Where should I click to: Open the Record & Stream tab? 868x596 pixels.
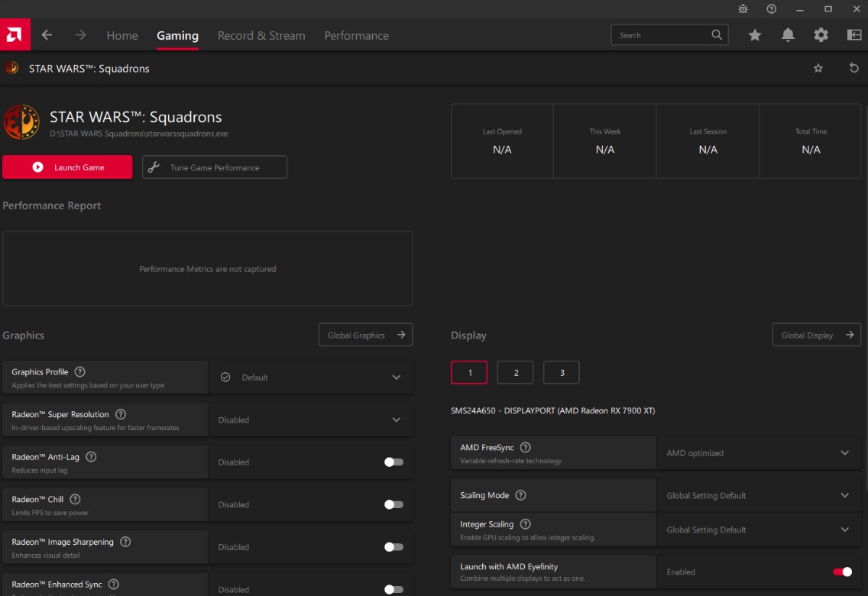coord(261,35)
